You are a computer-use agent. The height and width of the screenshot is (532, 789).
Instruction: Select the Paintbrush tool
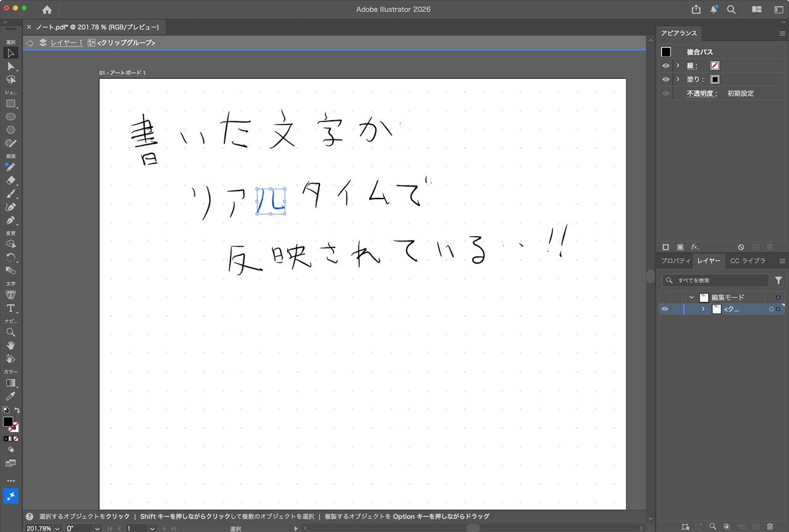(x=10, y=194)
